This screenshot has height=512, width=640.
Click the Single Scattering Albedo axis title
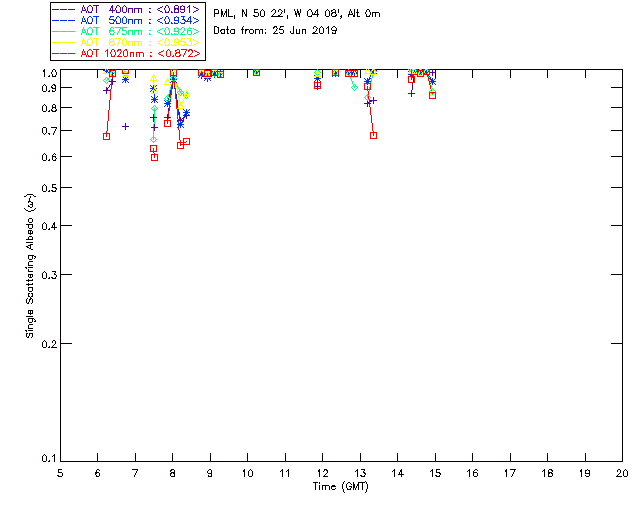30,265
